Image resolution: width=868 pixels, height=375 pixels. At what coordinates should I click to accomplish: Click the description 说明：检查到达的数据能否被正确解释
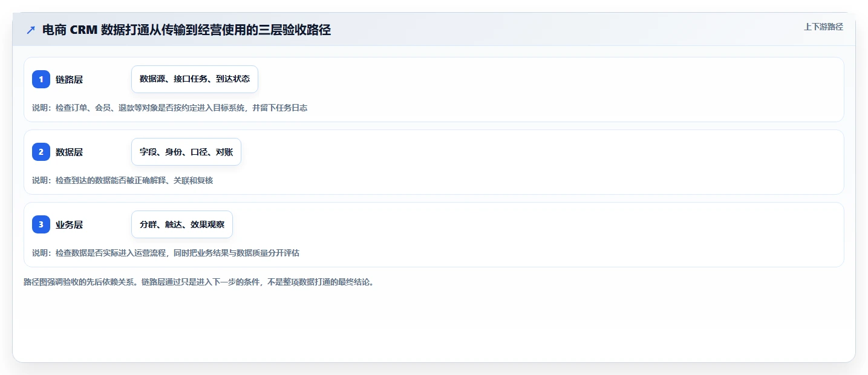point(122,180)
